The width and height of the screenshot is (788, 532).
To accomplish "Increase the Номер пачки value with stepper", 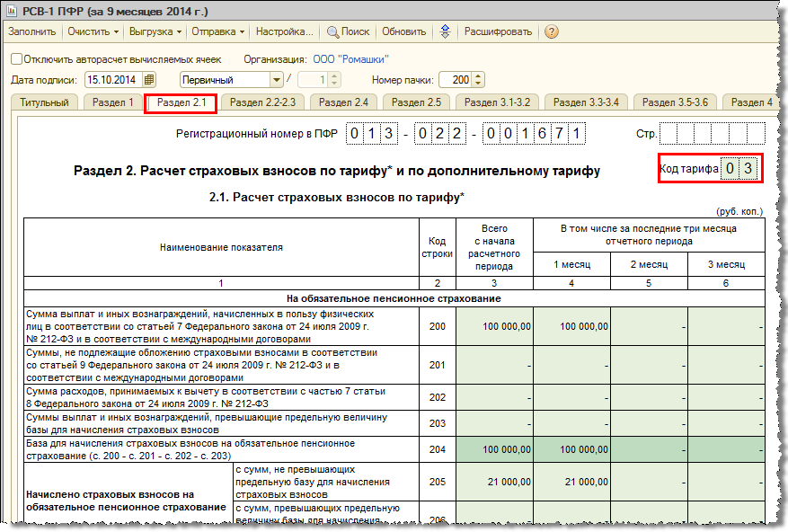I will (x=478, y=76).
